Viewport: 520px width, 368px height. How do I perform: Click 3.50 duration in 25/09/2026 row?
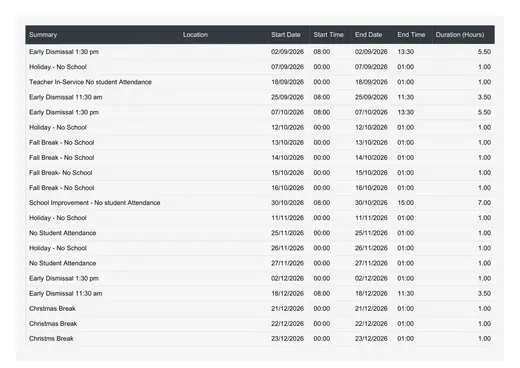pyautogui.click(x=484, y=97)
